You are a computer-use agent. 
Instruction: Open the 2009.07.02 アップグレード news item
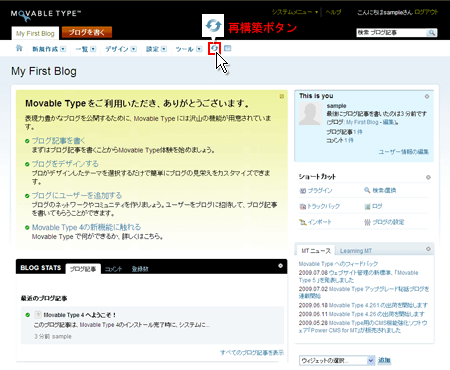364,292
